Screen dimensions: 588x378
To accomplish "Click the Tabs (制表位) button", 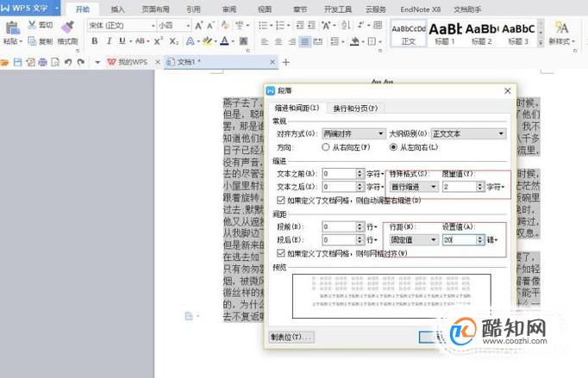I will tap(291, 338).
